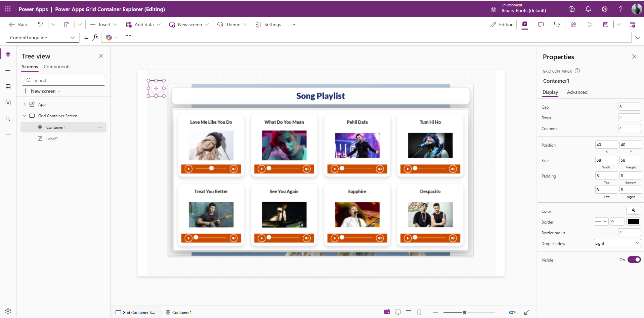The width and height of the screenshot is (644, 318).
Task: Click the Publish icon in the toolbar
Action: pos(632,25)
